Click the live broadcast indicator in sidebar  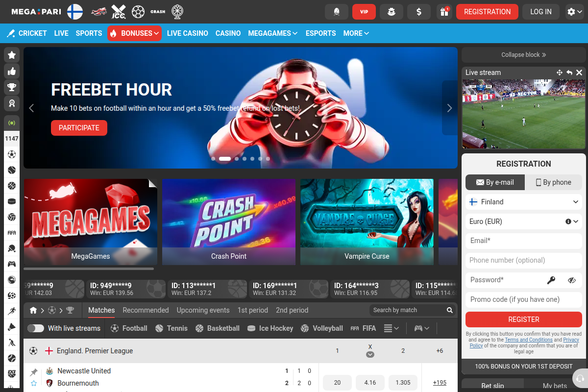click(x=12, y=123)
